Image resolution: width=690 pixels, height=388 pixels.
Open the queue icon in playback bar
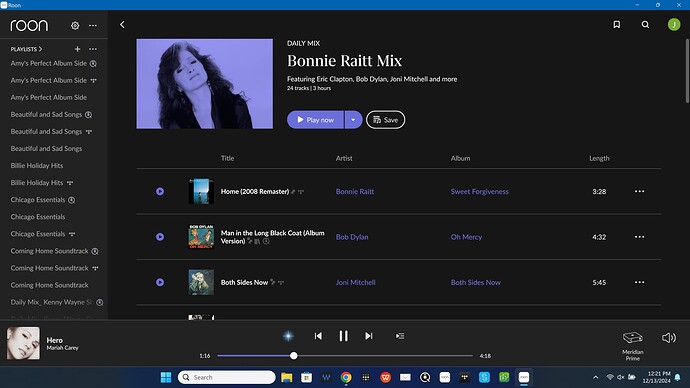click(400, 336)
